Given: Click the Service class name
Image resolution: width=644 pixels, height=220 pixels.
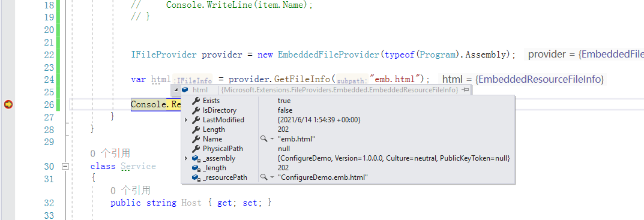Looking at the screenshot, I should 138,166.
